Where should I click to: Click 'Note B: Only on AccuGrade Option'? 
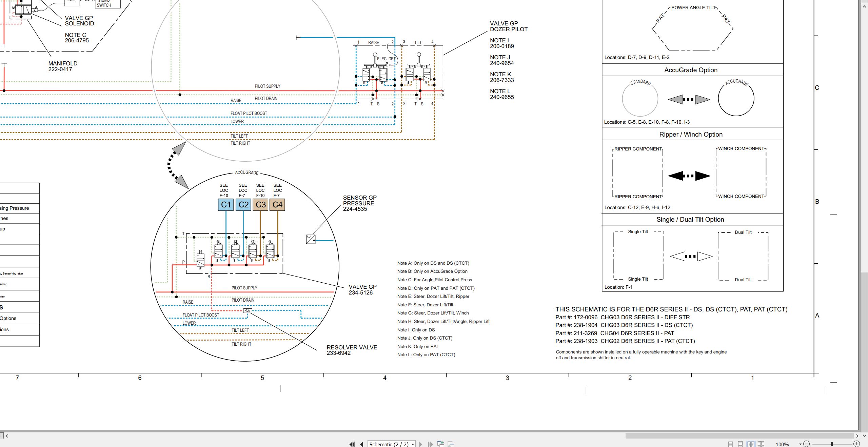432,271
